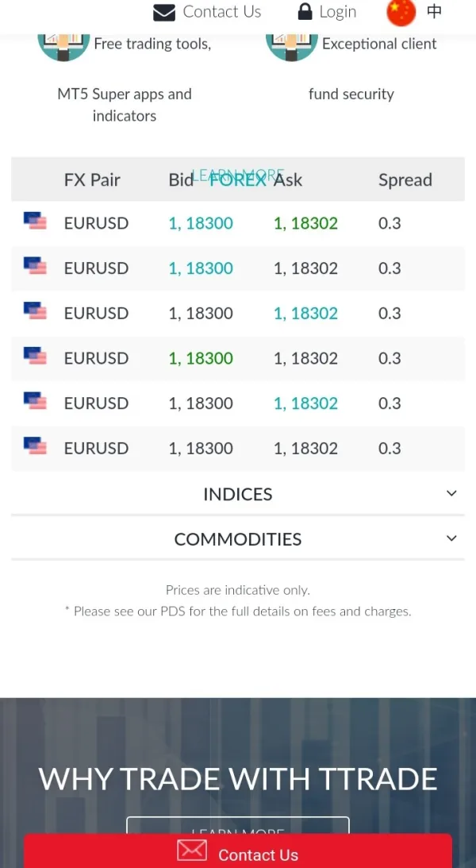Open the Contact Us link in header
Image resolution: width=476 pixels, height=868 pixels.
click(x=221, y=12)
